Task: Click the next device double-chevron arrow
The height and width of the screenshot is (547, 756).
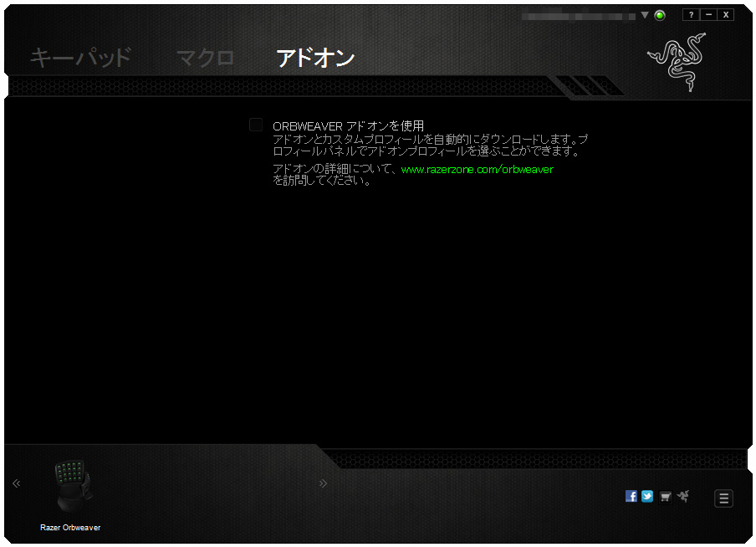Action: point(323,483)
